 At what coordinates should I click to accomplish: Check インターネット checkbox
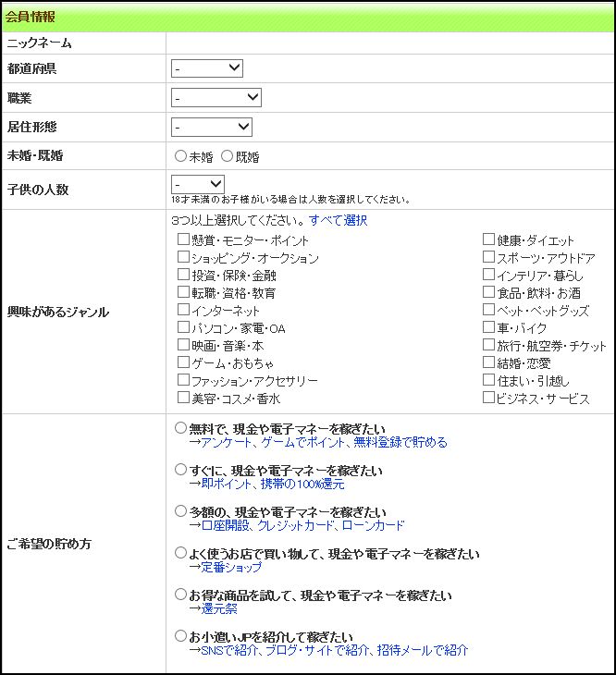(x=183, y=310)
